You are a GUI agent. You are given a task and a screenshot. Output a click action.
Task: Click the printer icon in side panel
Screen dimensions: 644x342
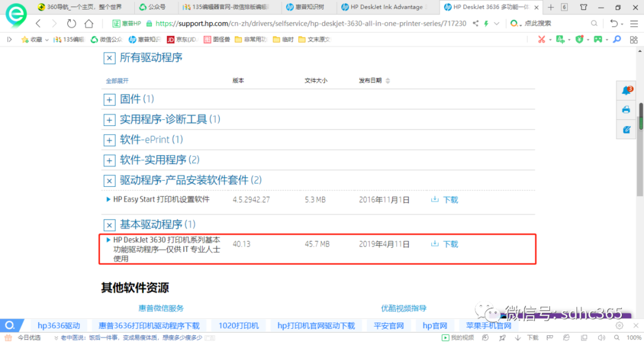(626, 110)
